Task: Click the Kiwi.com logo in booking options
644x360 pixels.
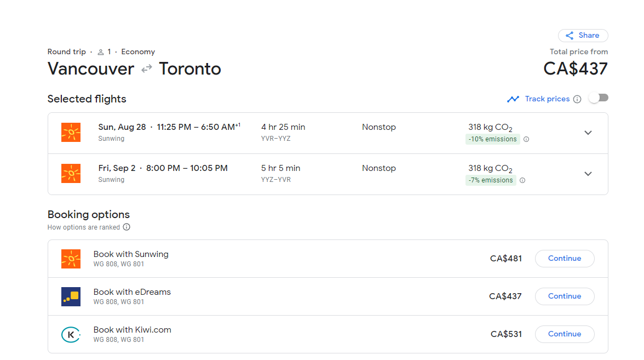Action: point(71,334)
